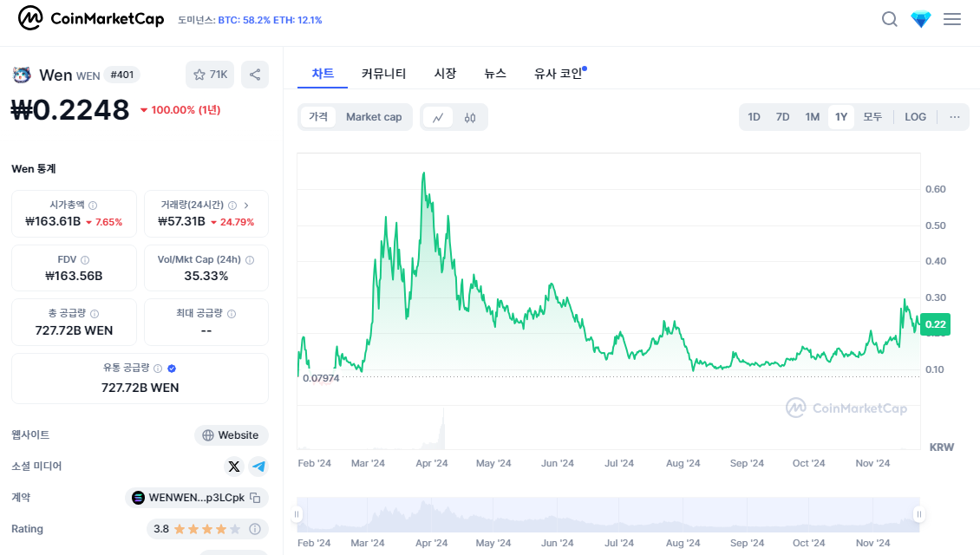This screenshot has height=555, width=980.
Task: Select the Market cap chart mode
Action: pos(374,117)
